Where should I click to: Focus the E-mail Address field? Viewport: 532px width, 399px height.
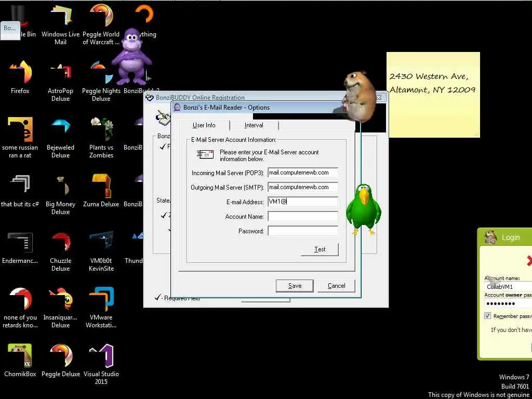(303, 202)
